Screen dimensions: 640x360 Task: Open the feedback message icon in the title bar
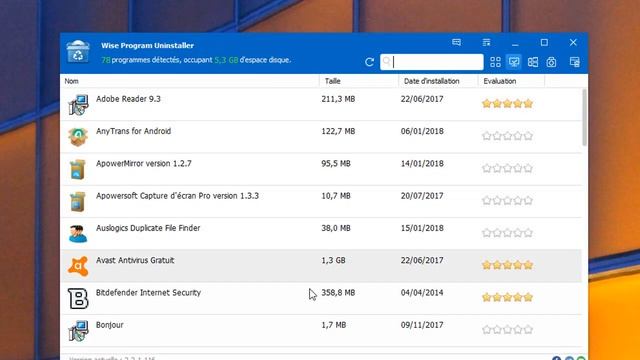coord(456,42)
